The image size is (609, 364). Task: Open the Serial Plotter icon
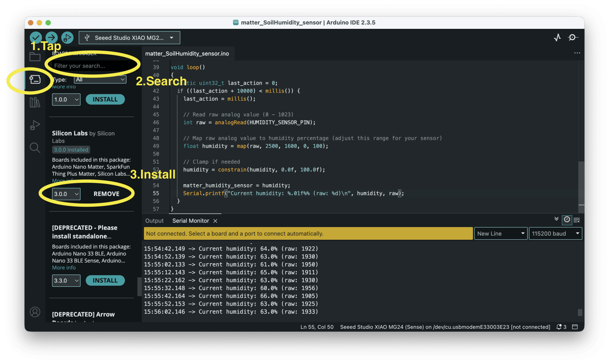557,37
